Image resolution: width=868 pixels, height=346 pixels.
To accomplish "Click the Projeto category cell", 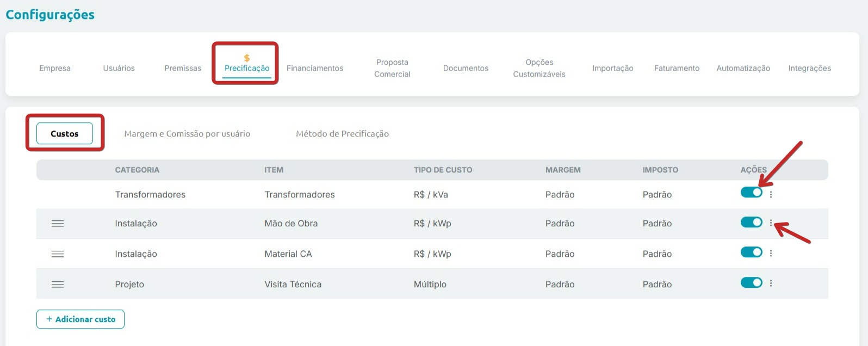I will coord(129,284).
